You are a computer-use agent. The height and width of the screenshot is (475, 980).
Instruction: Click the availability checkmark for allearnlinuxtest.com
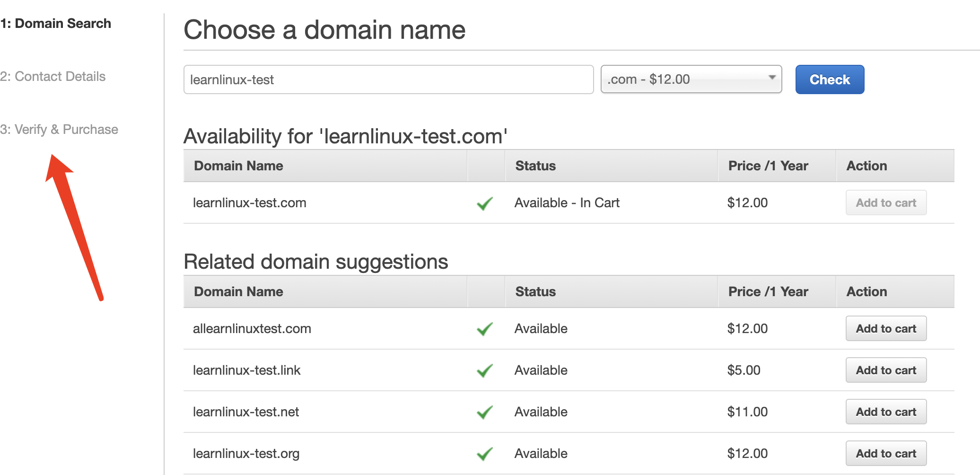[485, 329]
